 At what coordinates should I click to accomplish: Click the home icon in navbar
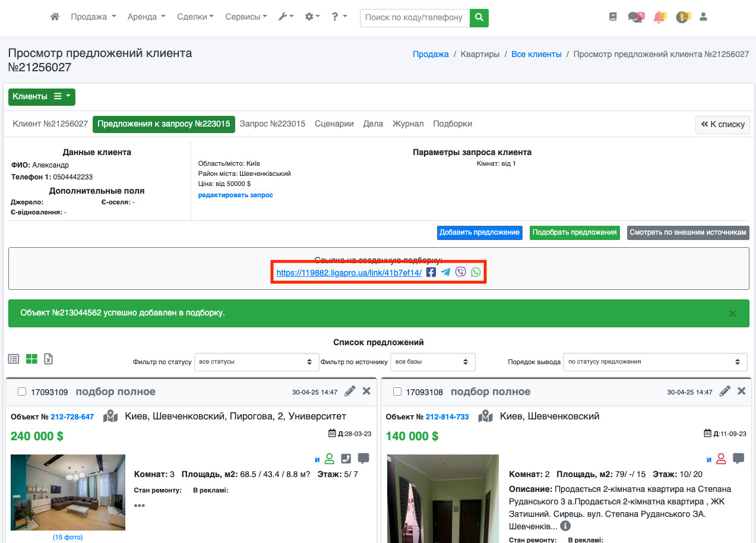55,17
